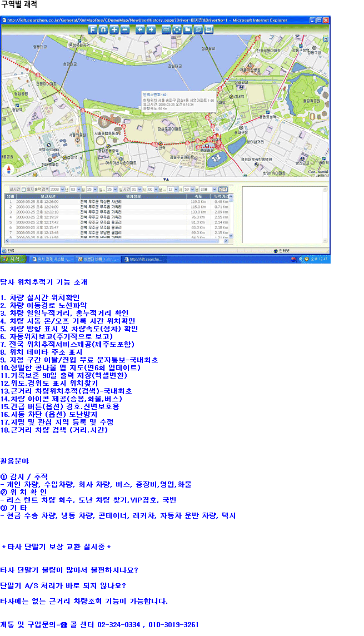Screen dimensions: 364x636
Task: Click the zoom in plus toolbar icon
Action: click(x=114, y=29)
